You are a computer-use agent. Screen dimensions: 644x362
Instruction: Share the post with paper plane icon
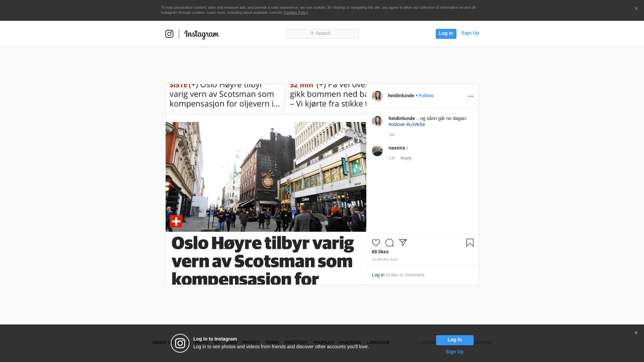[x=403, y=243]
